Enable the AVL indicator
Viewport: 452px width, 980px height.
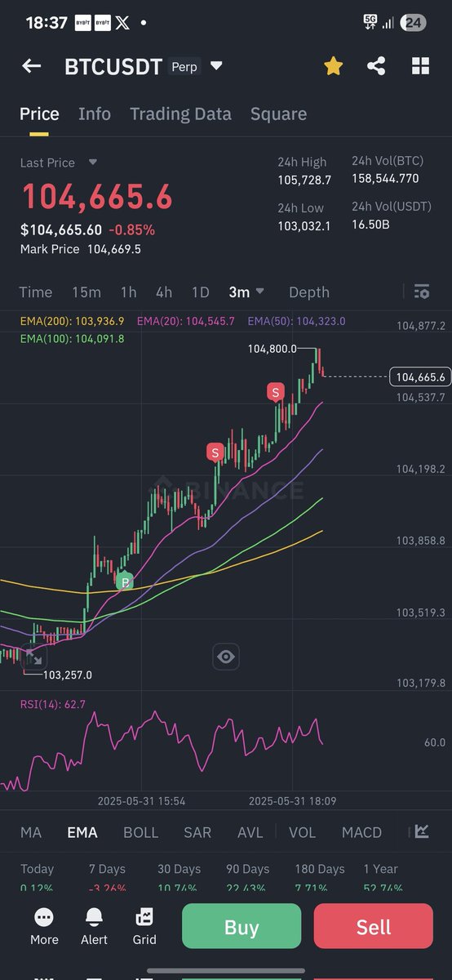tap(250, 832)
